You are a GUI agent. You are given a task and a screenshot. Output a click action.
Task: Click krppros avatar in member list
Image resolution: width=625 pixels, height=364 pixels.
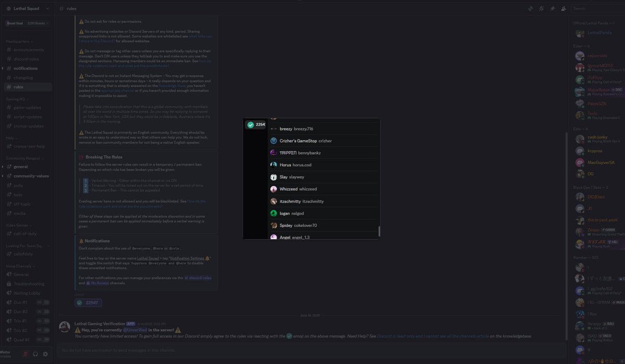tap(580, 150)
